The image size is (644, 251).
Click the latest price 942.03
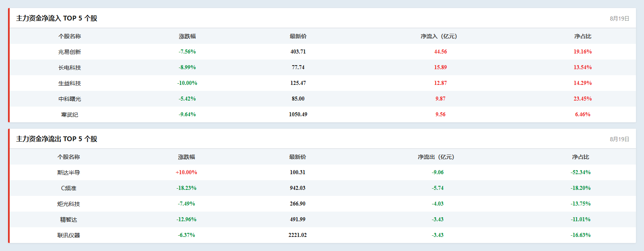coord(297,188)
